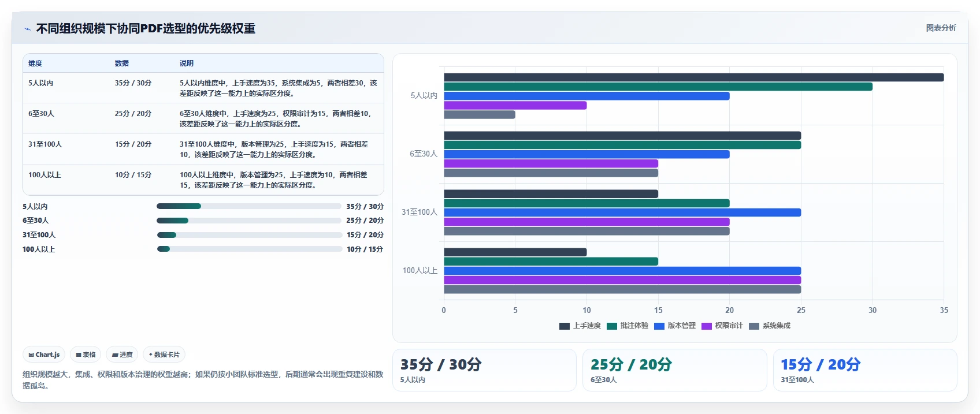Open the 15分 / 20分 data card
Image resolution: width=980 pixels, height=414 pixels.
point(865,370)
